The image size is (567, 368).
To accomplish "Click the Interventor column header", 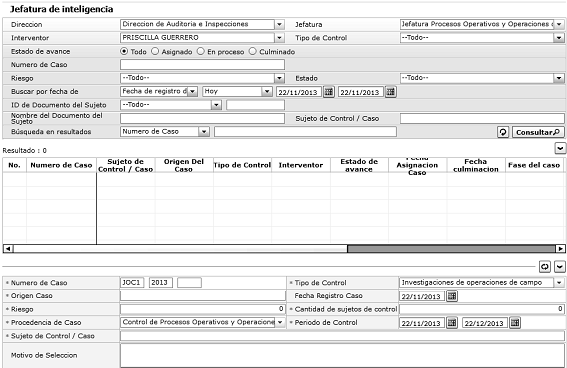I will 301,165.
